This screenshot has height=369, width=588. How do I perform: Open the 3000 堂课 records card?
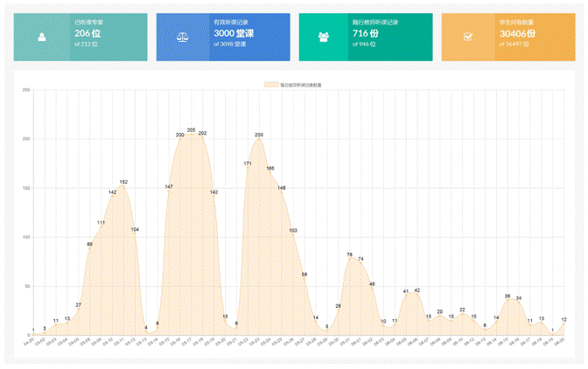(223, 37)
